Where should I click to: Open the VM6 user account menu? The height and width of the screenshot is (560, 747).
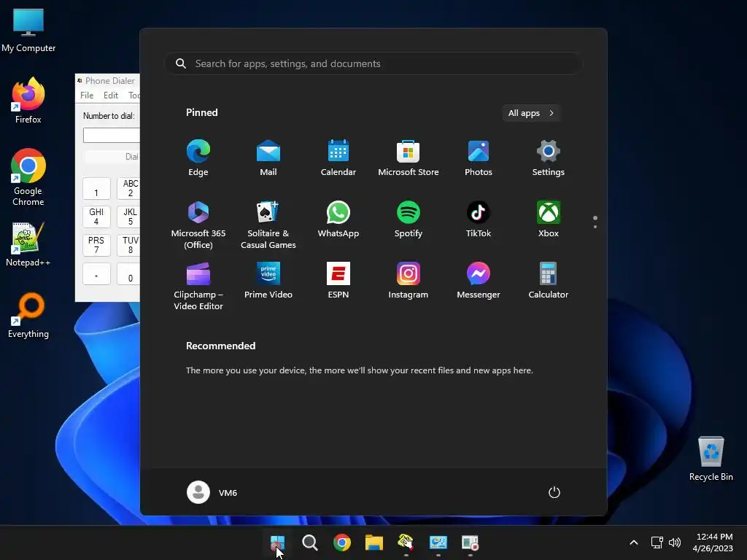pyautogui.click(x=212, y=492)
